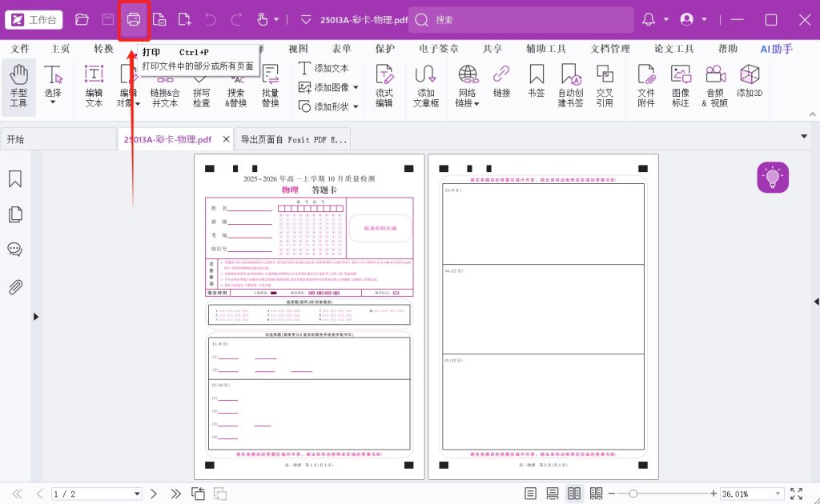The width and height of the screenshot is (820, 504).
Task: Go to next page using arrow
Action: (x=154, y=494)
